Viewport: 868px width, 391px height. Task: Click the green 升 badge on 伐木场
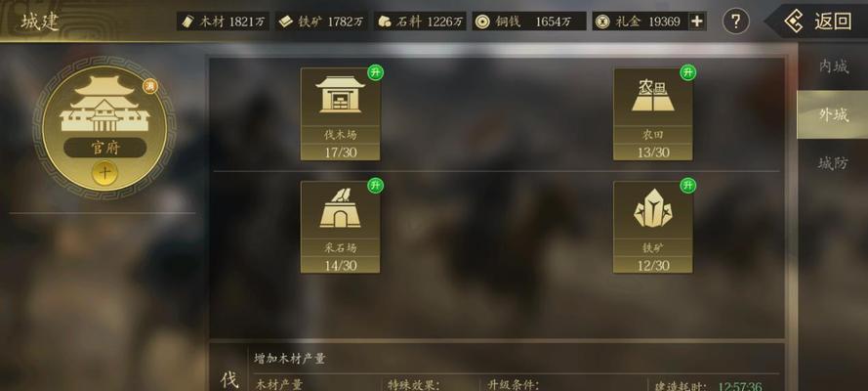tap(375, 72)
